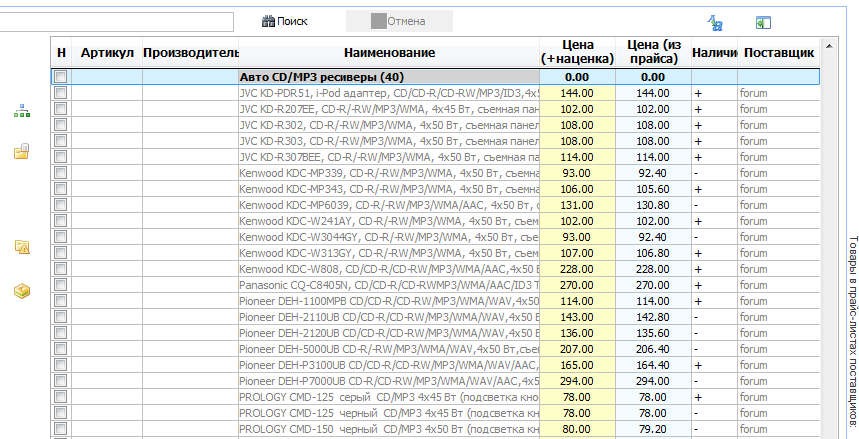Select the Kenwood KDC-MP6039 item name

[389, 205]
